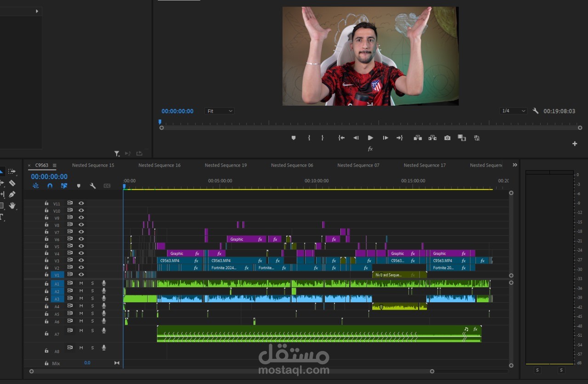Expand the Project panel arrow
The image size is (588, 384).
37,11
